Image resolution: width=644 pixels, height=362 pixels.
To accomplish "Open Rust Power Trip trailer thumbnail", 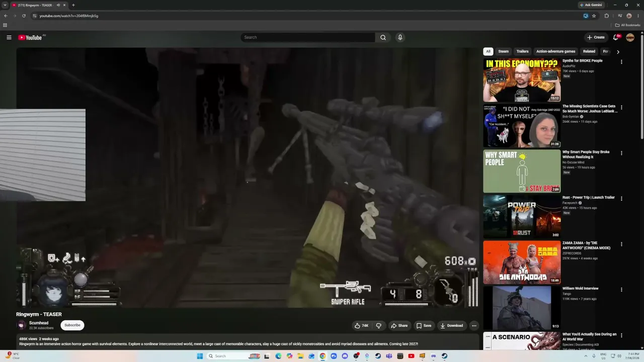I will click(522, 217).
